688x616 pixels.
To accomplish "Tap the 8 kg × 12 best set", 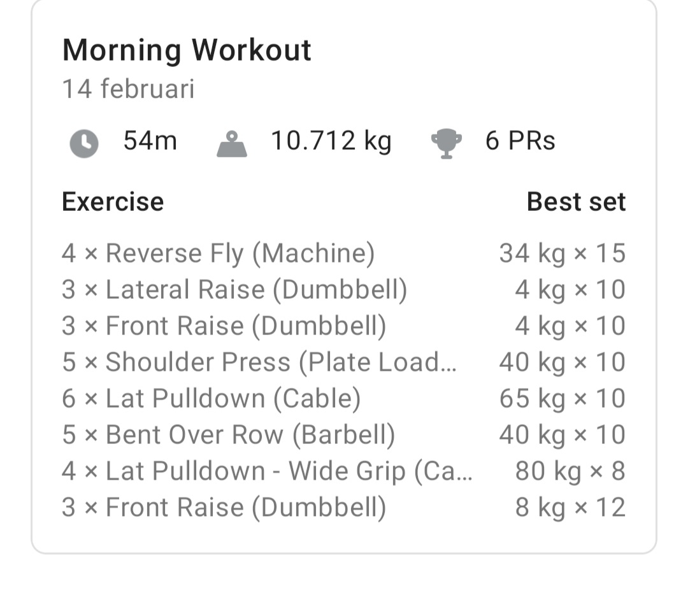I will click(570, 508).
